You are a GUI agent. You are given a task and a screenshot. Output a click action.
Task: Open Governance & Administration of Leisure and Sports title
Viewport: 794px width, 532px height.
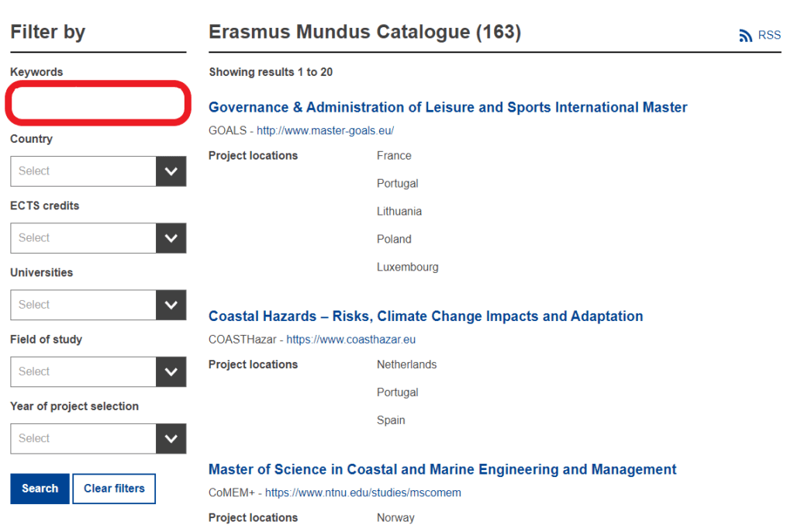pyautogui.click(x=447, y=108)
